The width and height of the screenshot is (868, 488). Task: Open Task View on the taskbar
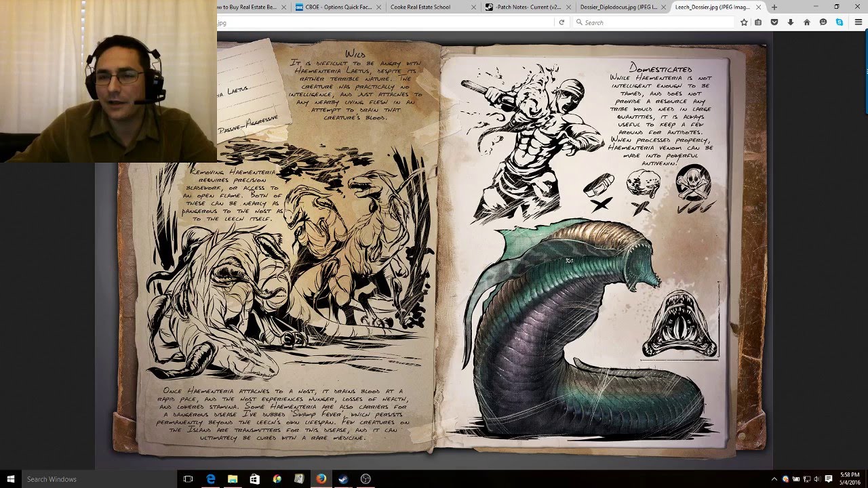[x=189, y=479]
